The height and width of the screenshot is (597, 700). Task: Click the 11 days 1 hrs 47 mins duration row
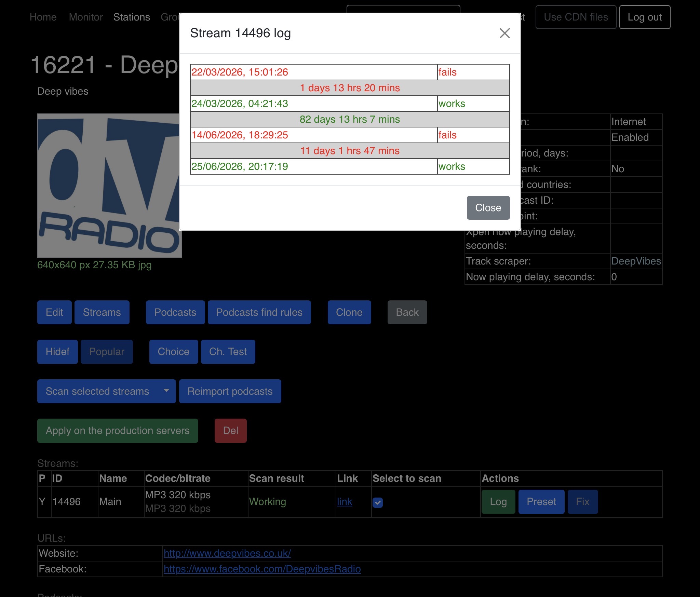pos(350,151)
